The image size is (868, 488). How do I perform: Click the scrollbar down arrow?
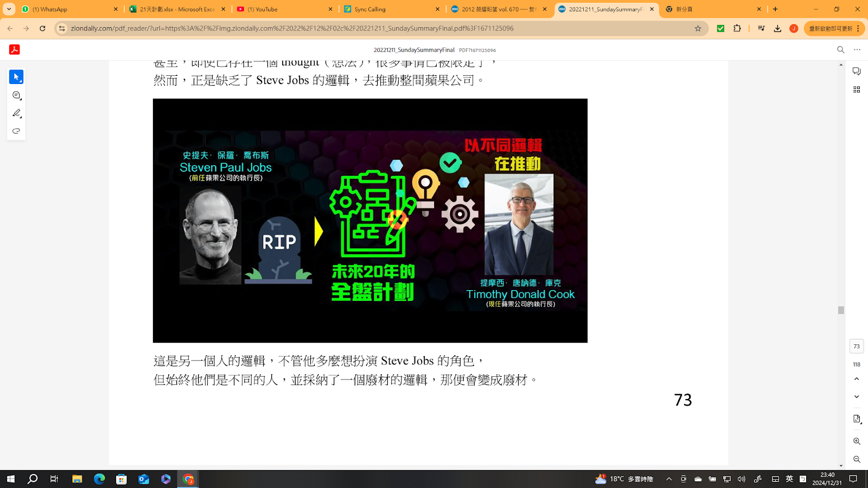(x=841, y=465)
